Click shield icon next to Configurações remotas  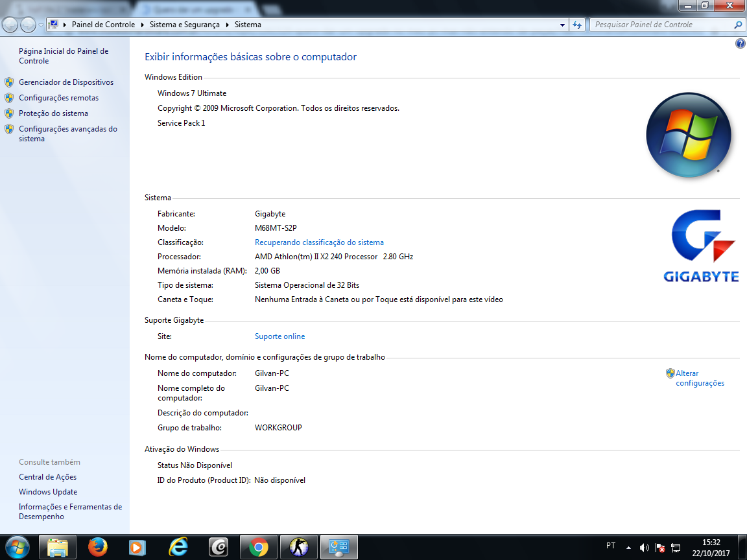point(9,98)
